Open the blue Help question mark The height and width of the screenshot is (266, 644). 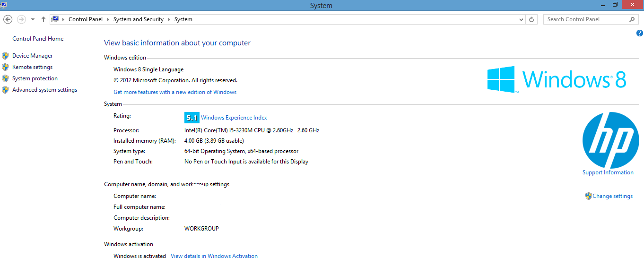[640, 33]
